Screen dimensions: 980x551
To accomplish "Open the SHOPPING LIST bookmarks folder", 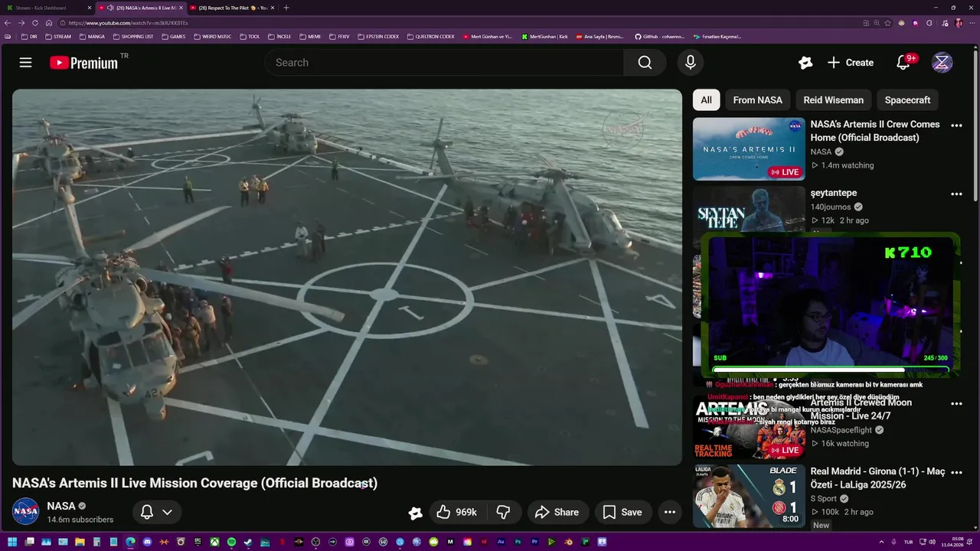I will 133,37.
